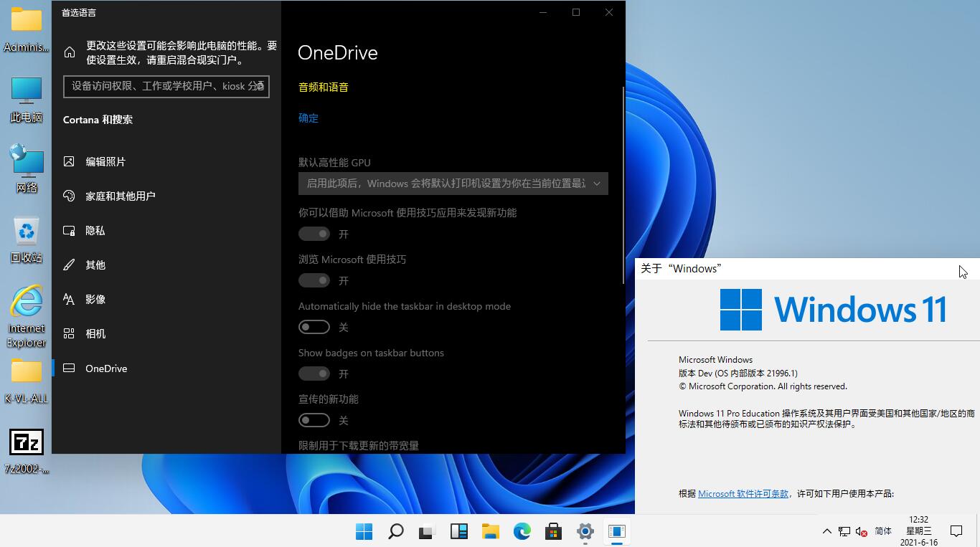Open Task View on taskbar
This screenshot has height=547, width=980.
tap(427, 531)
